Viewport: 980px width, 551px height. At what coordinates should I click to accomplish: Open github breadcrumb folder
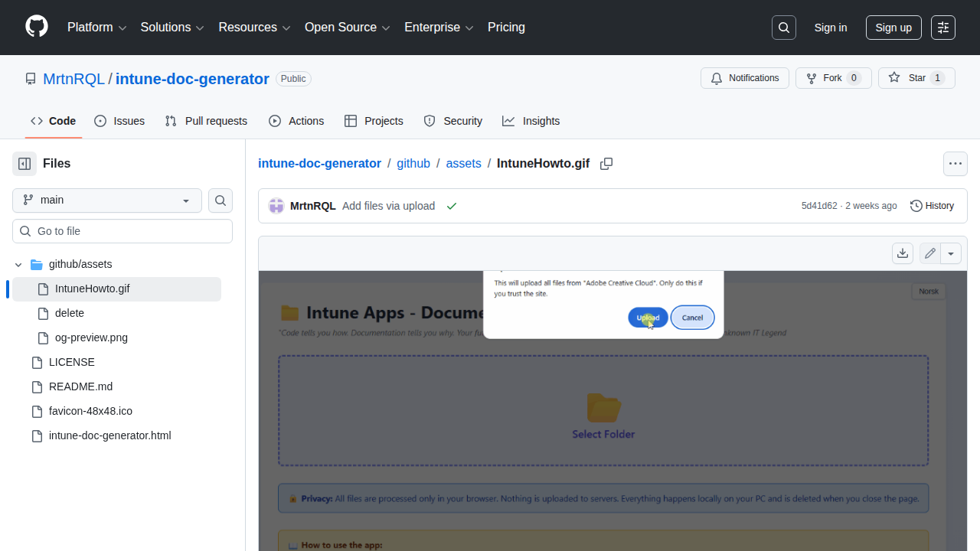[413, 164]
